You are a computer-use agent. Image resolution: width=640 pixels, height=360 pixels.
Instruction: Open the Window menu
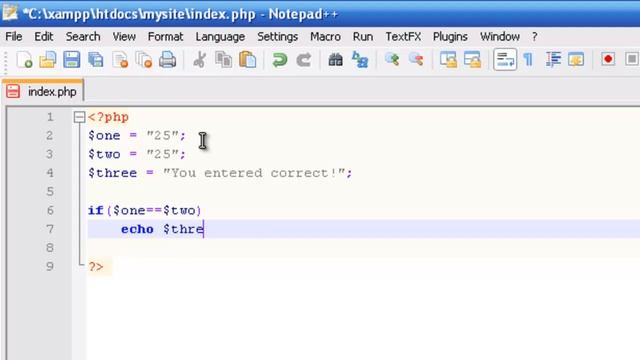[x=500, y=37]
